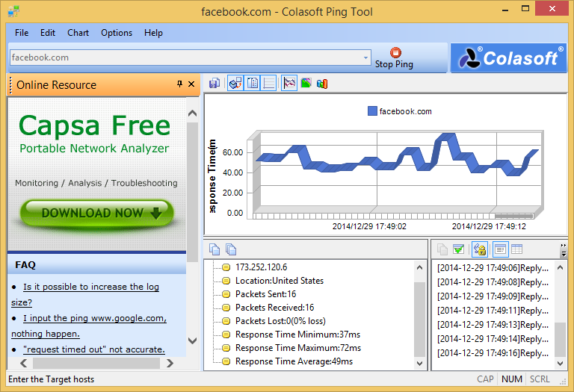
Task: Toggle the chart gridlines icon
Action: pos(268,84)
